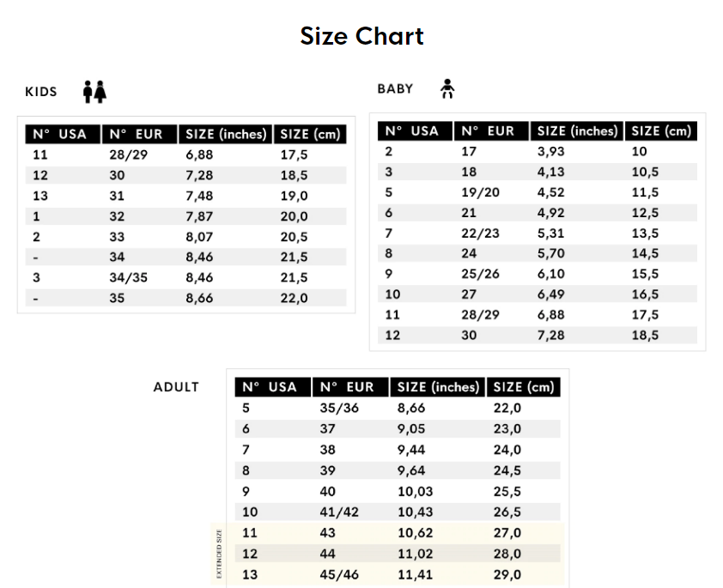Pick Adult EUR size 35/36 cell

point(340,408)
